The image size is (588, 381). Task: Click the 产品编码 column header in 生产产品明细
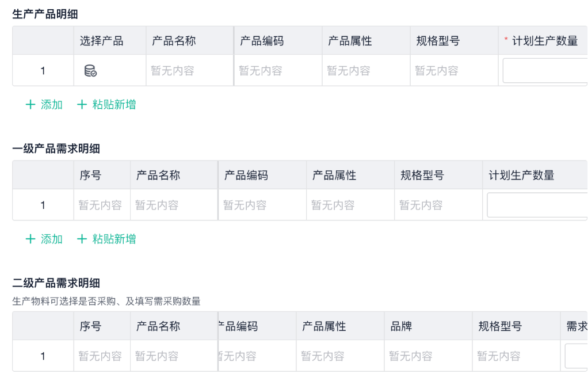(262, 41)
